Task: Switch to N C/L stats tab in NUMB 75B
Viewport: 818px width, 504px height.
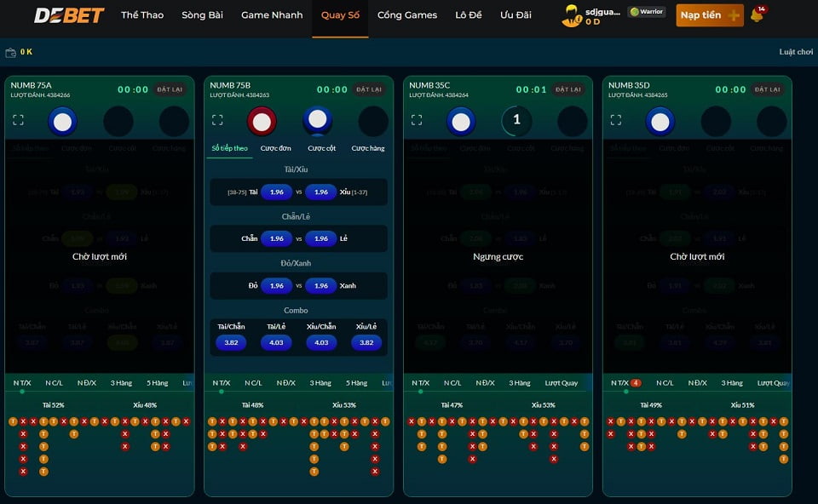Action: [x=253, y=383]
